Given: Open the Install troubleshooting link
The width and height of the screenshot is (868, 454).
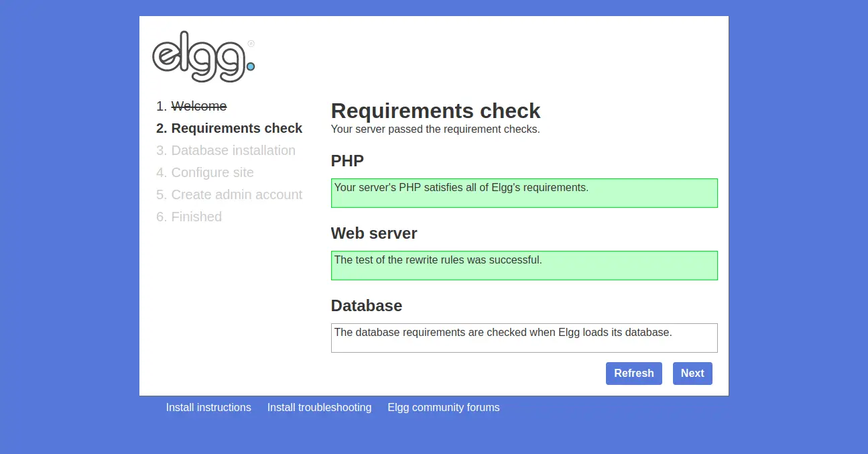Looking at the screenshot, I should 319,407.
